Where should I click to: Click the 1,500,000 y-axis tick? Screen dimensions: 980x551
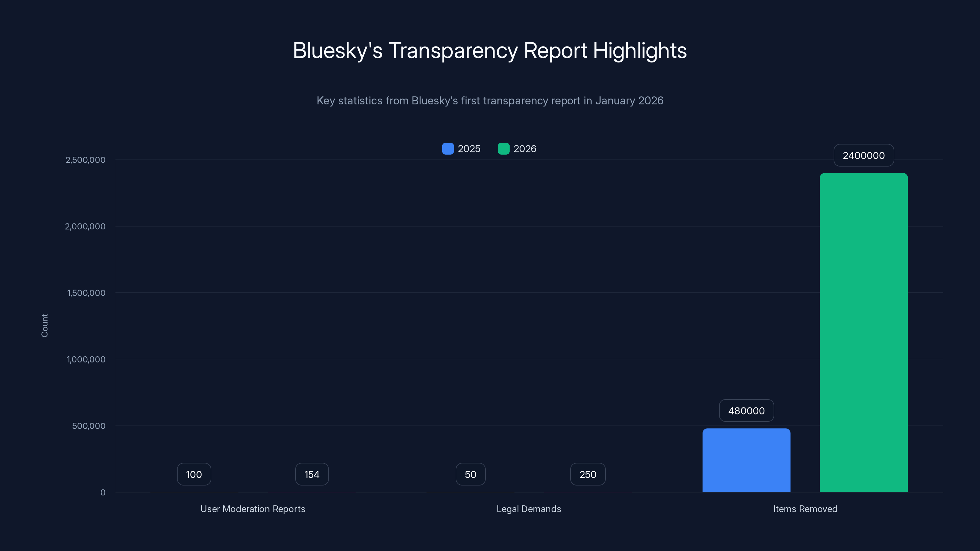click(x=86, y=293)
